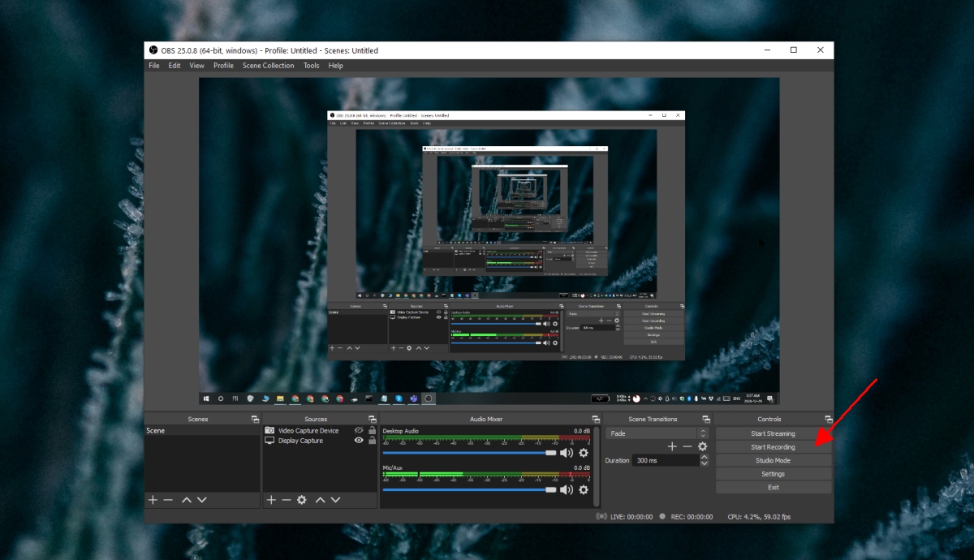
Task: Select the Display Capture source row
Action: (320, 441)
